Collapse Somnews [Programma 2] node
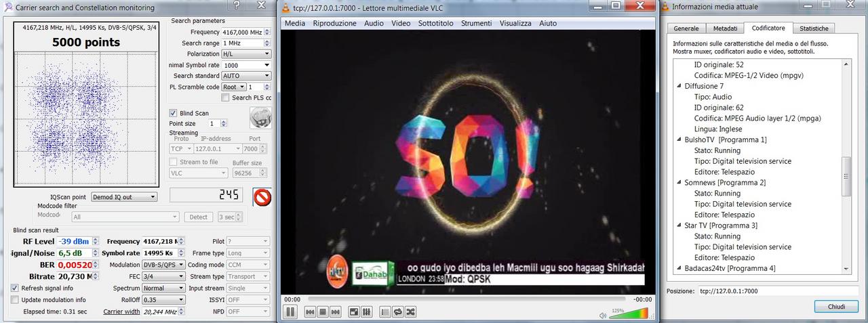Screen dimensions: 868x323 click(679, 183)
